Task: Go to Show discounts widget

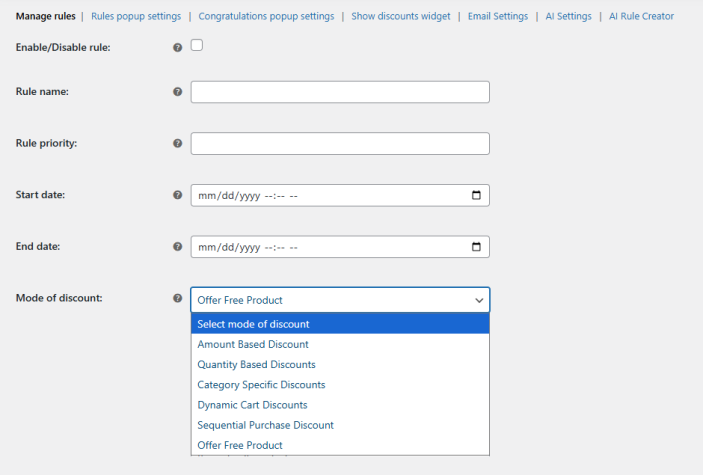Action: point(400,16)
